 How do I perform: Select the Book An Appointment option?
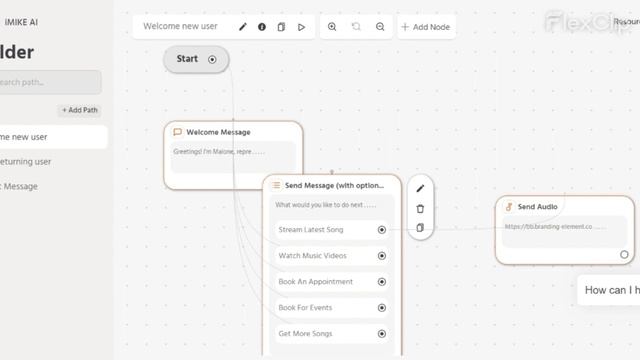(332, 282)
